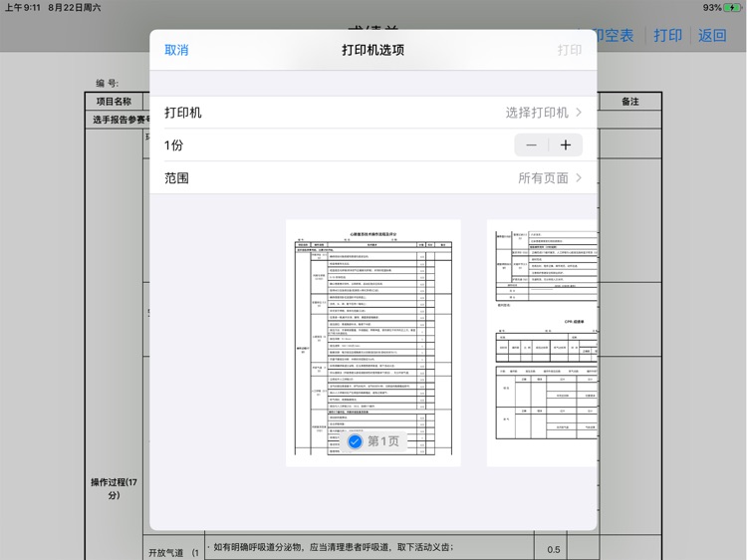This screenshot has height=560, width=747.
Task: Tap 取消 to cancel printing
Action: 176,50
